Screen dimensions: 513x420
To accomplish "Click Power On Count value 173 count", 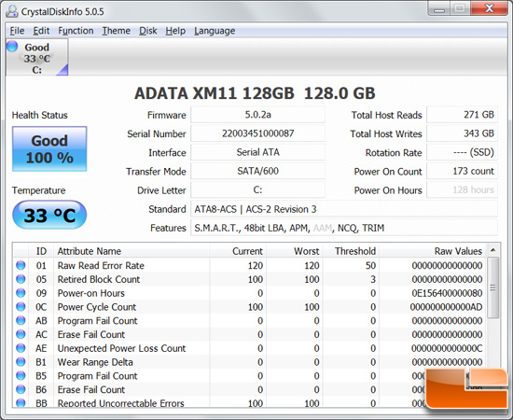I will (462, 171).
